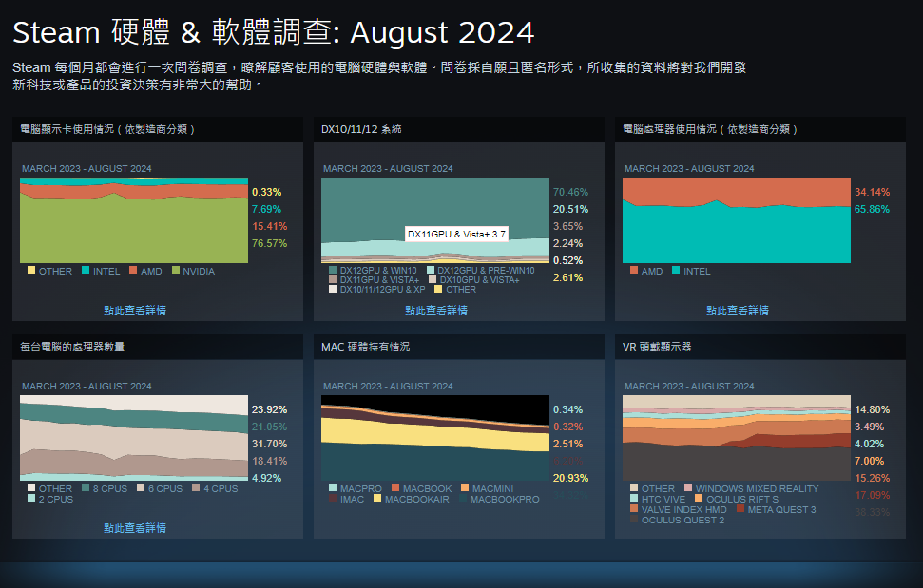Click the 2 CPUS legend swatch
This screenshot has width=923, height=588.
pos(31,499)
